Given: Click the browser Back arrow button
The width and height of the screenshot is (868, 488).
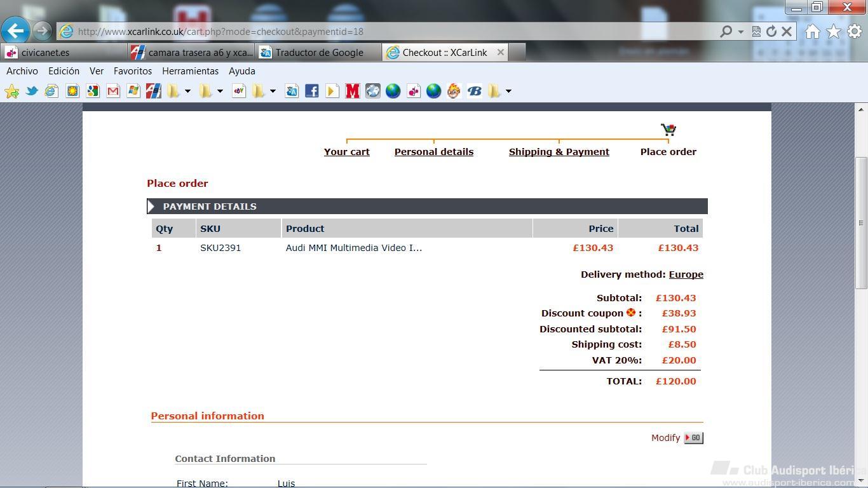Looking at the screenshot, I should pos(16,30).
